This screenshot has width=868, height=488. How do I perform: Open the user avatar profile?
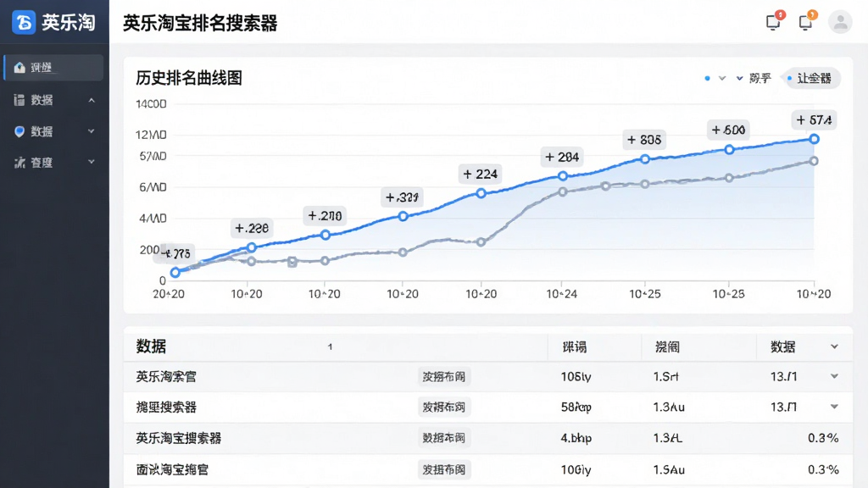[840, 22]
